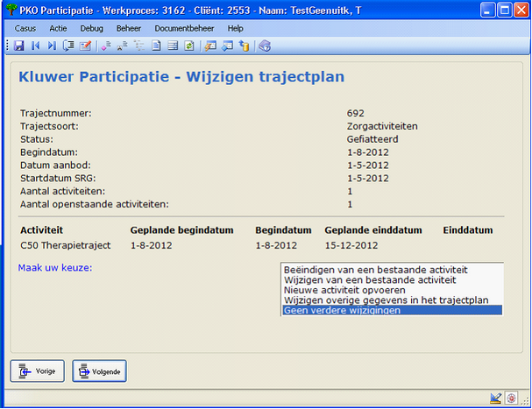Viewport: 532px width, 409px height.
Task: Click the looping arrow list toolbar icon
Action: coord(68,46)
